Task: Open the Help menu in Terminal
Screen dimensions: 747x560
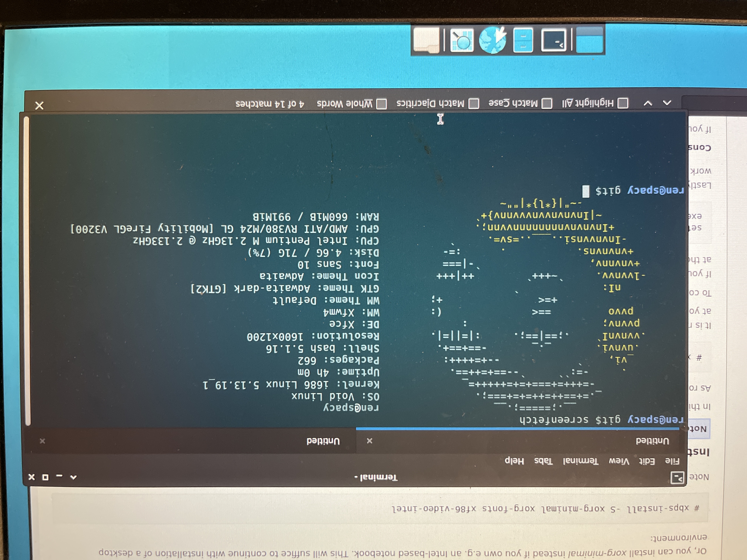Action: tap(514, 461)
